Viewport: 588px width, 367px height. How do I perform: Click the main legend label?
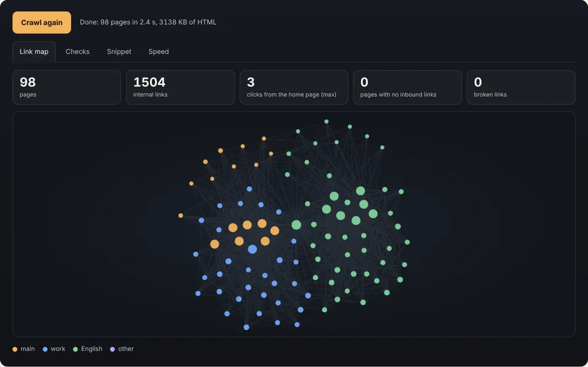pyautogui.click(x=28, y=349)
